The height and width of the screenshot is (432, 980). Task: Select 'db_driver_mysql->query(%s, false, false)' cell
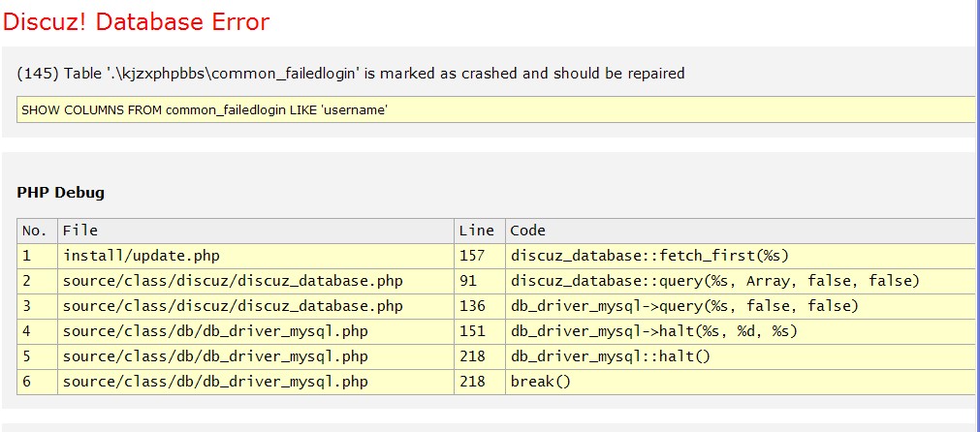point(741,306)
